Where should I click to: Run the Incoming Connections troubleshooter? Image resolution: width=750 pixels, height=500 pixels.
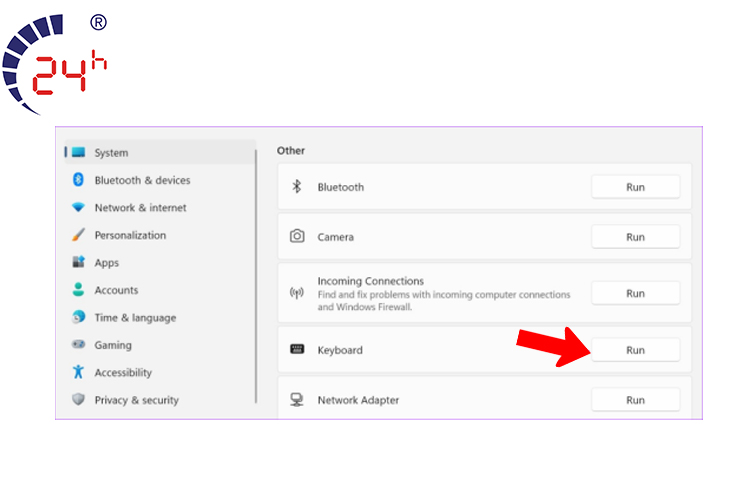tap(635, 293)
